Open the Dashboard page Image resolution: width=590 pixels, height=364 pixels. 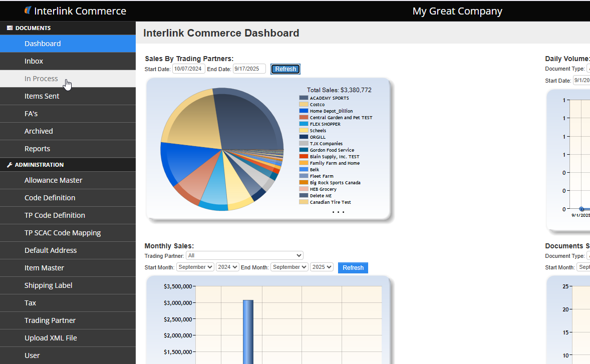68,44
